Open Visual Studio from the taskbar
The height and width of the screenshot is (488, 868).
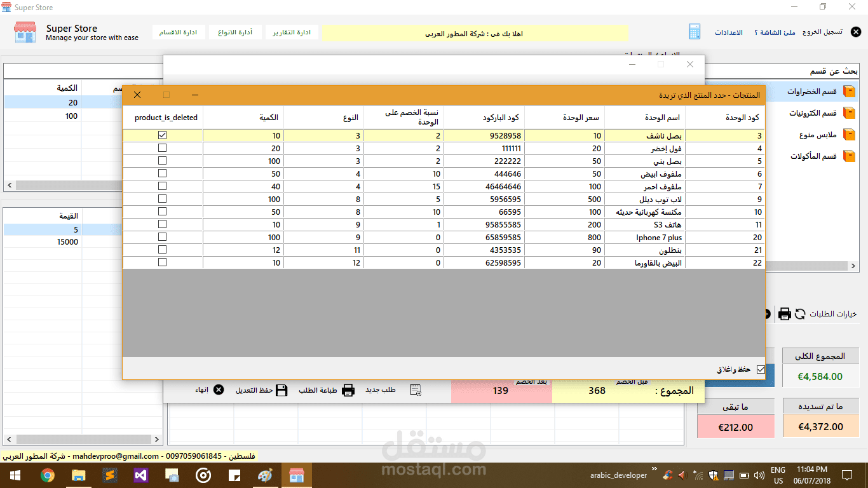pyautogui.click(x=141, y=475)
